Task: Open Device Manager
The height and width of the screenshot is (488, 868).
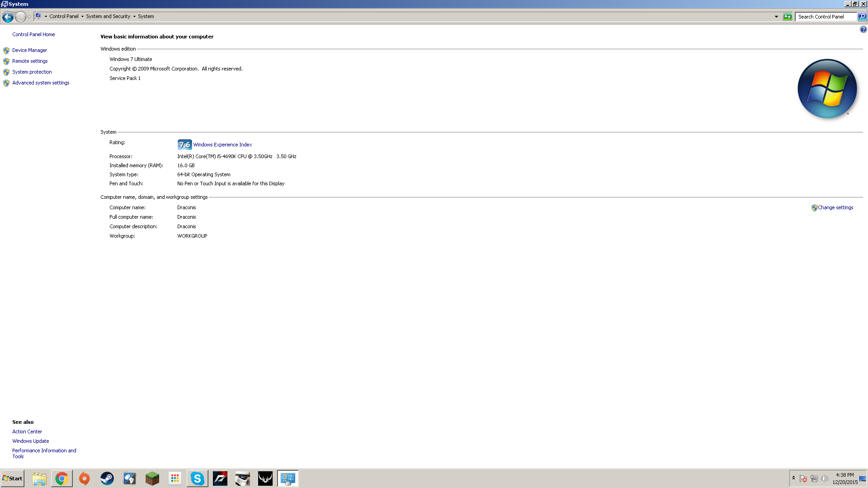Action: [x=29, y=50]
